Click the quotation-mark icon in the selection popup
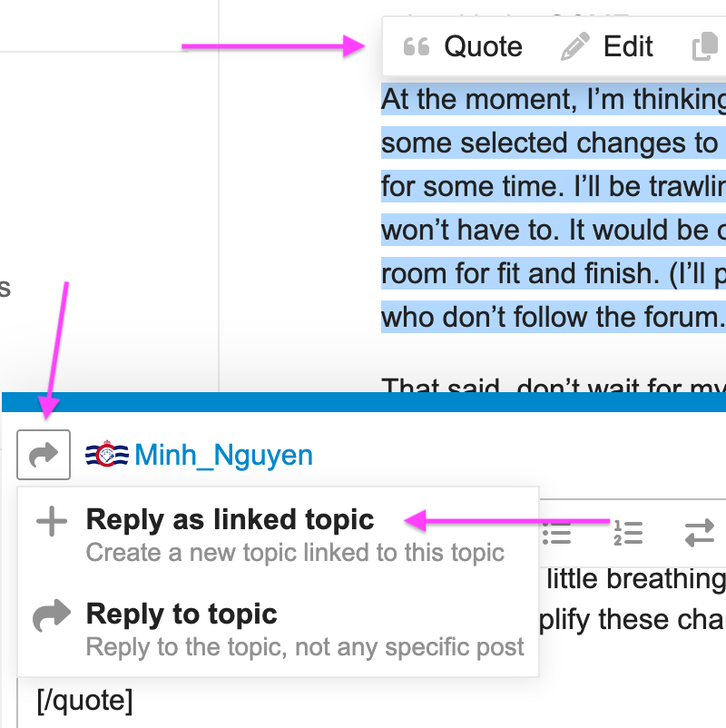The width and height of the screenshot is (726, 728). point(416,47)
